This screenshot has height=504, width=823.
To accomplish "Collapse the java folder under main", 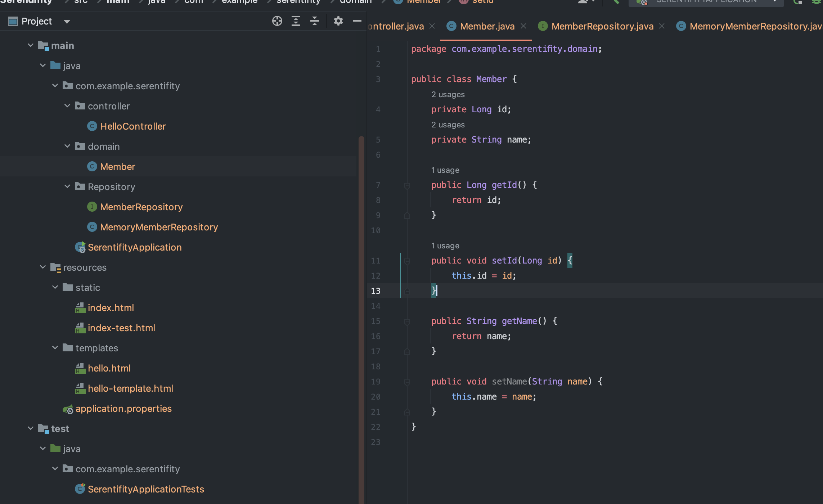I will 43,66.
